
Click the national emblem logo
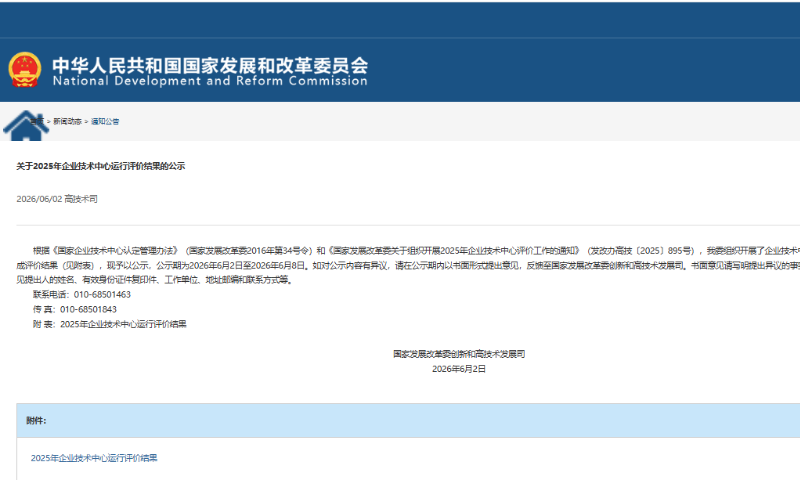[24, 69]
